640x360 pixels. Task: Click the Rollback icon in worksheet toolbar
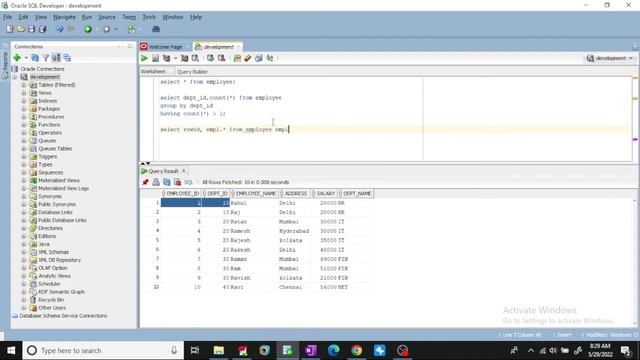[x=221, y=58]
